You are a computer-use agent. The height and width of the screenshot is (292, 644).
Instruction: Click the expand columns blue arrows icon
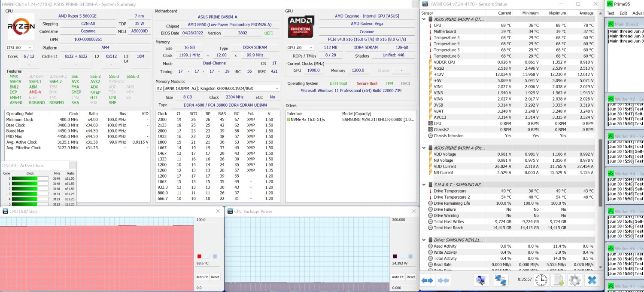[x=427, y=280]
